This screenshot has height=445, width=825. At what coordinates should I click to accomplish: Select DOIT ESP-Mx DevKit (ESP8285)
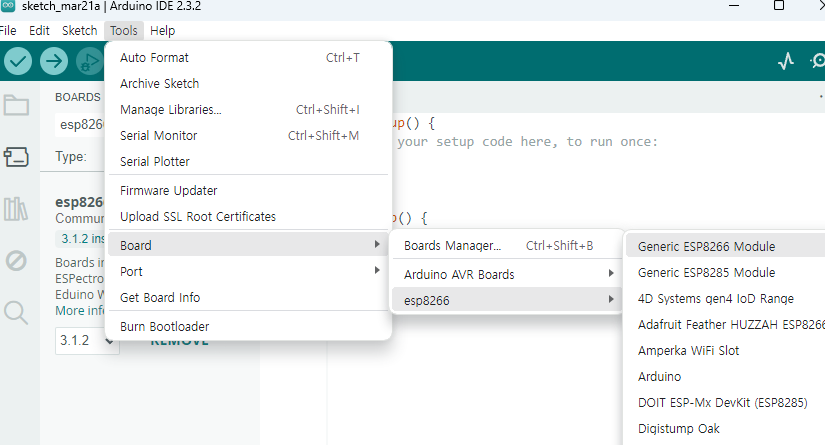[x=726, y=403]
